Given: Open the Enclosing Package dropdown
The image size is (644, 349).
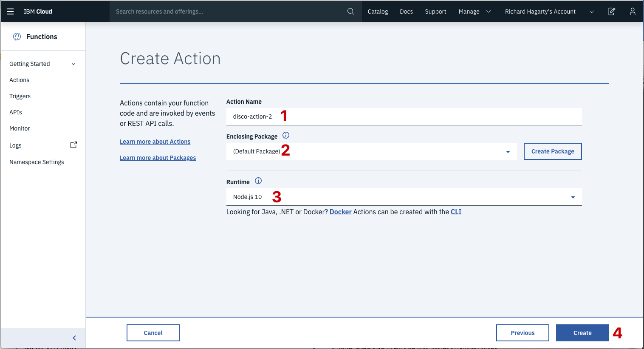Looking at the screenshot, I should (372, 151).
